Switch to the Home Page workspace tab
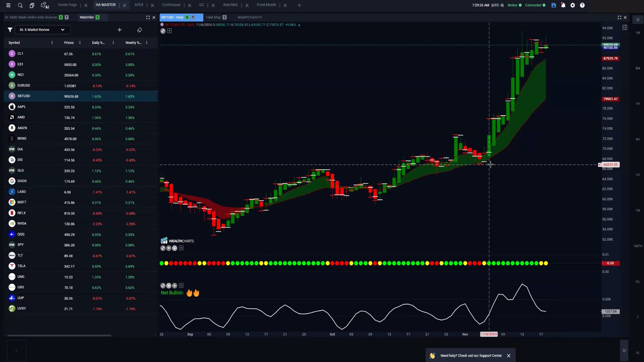Viewport: 644px width, 362px height. (x=67, y=5)
